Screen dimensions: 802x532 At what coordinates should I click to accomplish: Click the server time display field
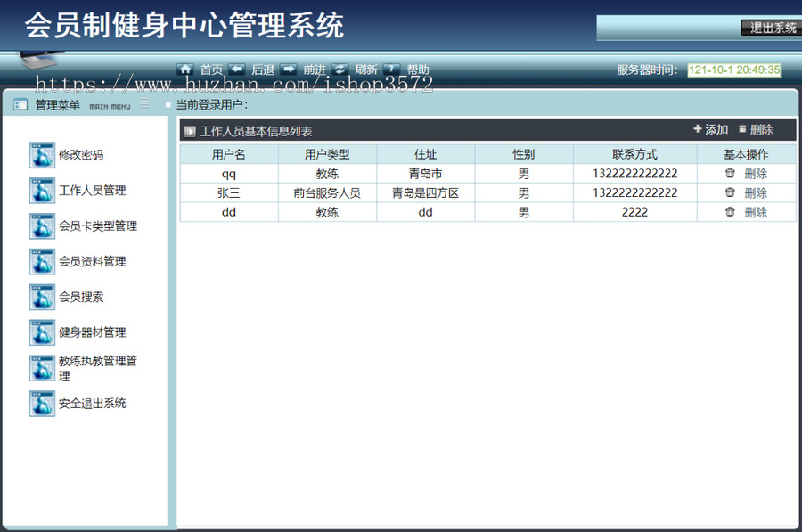[x=734, y=70]
